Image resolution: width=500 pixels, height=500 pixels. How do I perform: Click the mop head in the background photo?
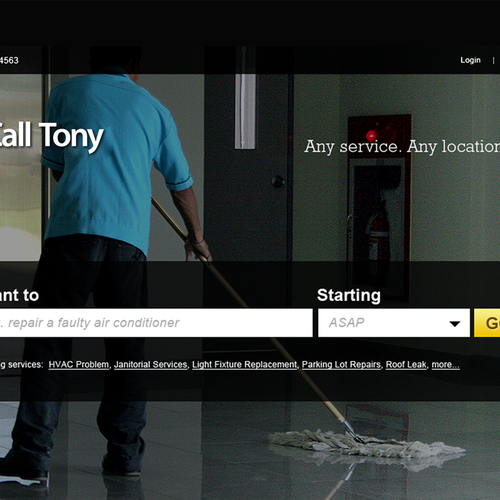(367, 445)
